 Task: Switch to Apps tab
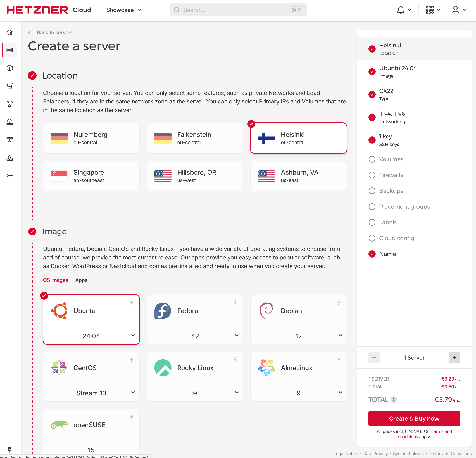pyautogui.click(x=81, y=280)
